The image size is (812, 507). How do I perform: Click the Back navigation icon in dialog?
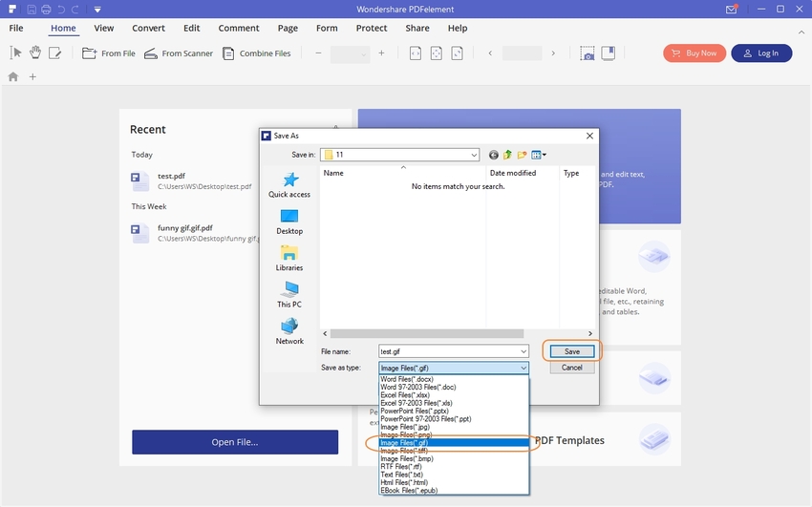click(x=494, y=155)
